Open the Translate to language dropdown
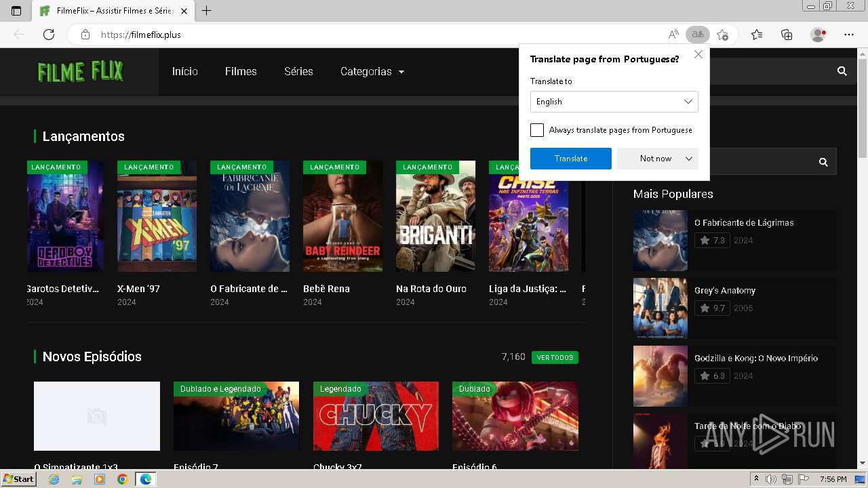The width and height of the screenshot is (868, 488). [x=614, y=102]
